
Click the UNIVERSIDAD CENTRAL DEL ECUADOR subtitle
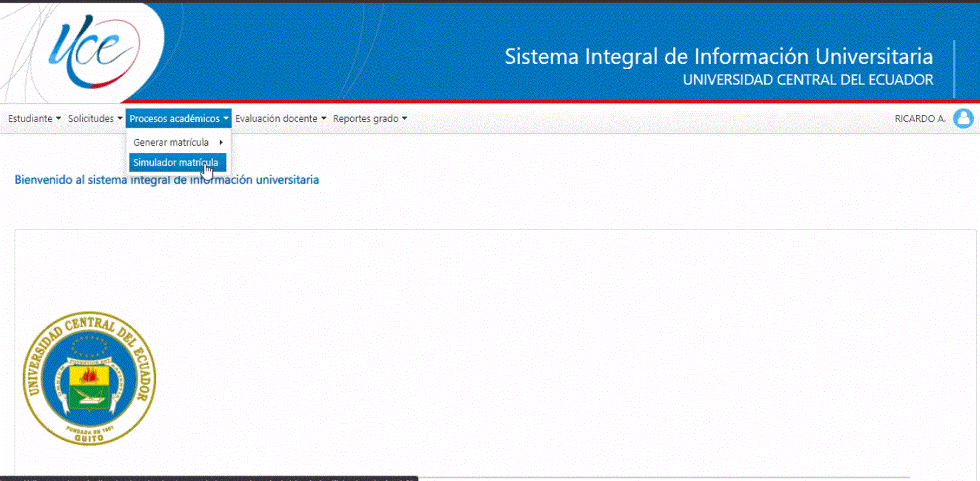808,80
